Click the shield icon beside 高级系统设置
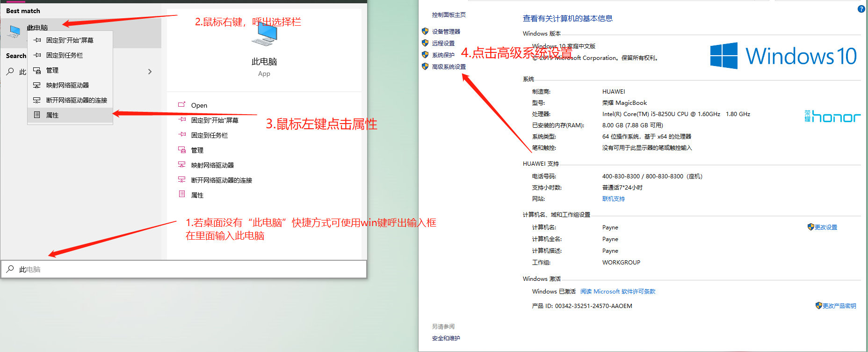This screenshot has width=868, height=352. click(425, 66)
